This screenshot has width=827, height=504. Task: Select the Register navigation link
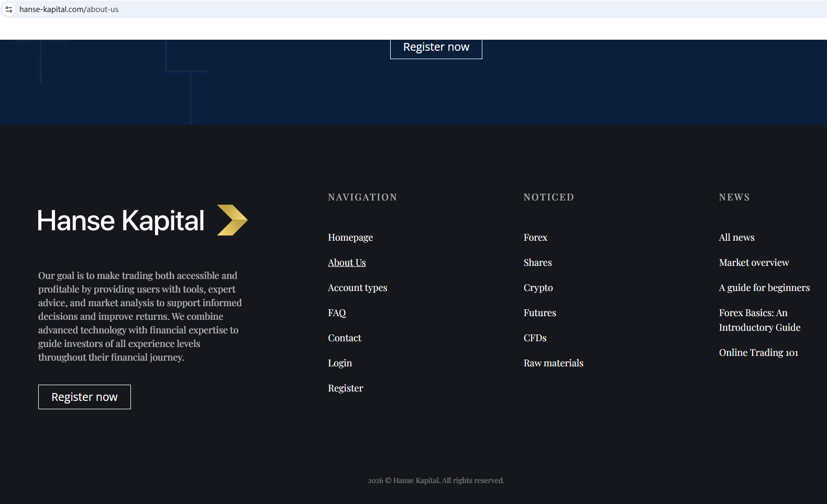pyautogui.click(x=346, y=388)
